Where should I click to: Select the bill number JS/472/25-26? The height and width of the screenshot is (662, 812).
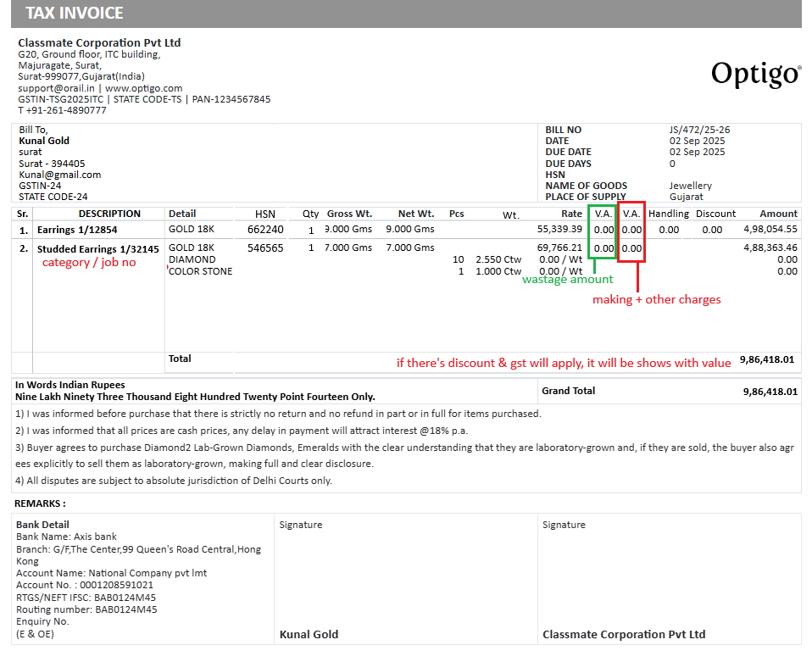pos(699,130)
